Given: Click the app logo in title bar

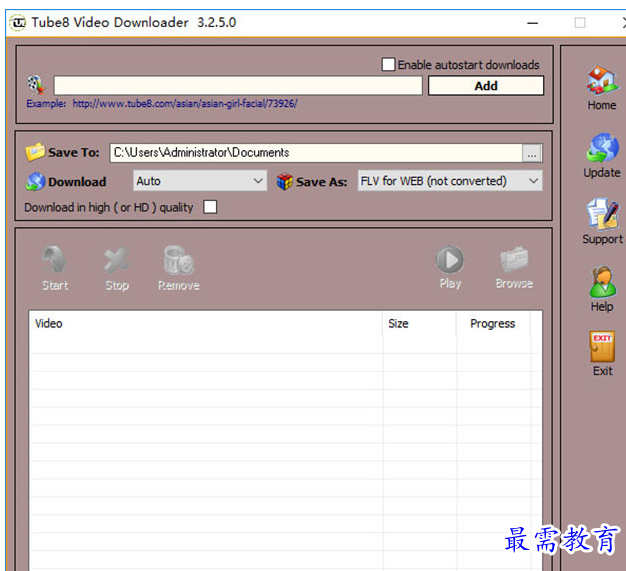Looking at the screenshot, I should (x=18, y=22).
